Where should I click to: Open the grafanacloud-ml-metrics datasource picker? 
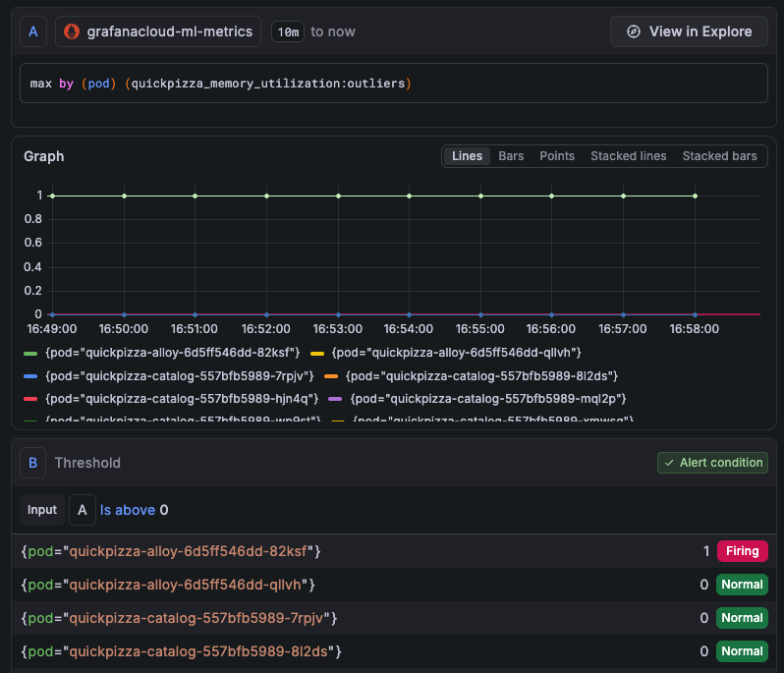[158, 31]
